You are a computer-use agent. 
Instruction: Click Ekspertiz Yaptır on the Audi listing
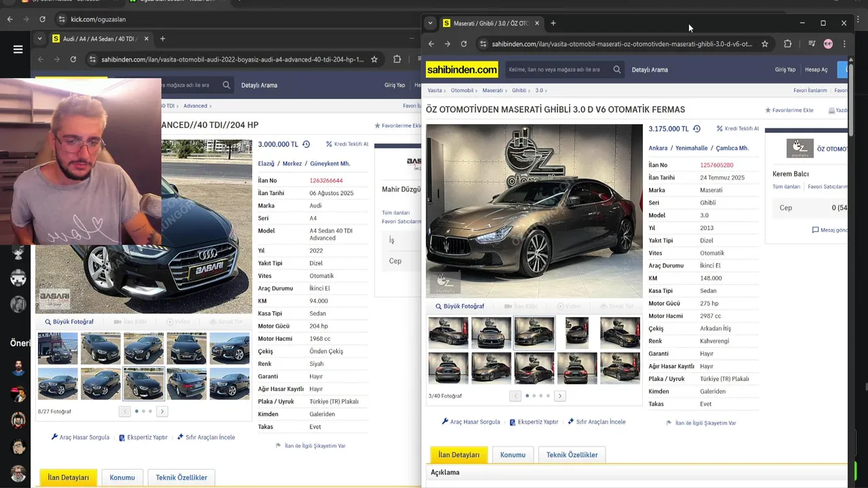click(143, 437)
